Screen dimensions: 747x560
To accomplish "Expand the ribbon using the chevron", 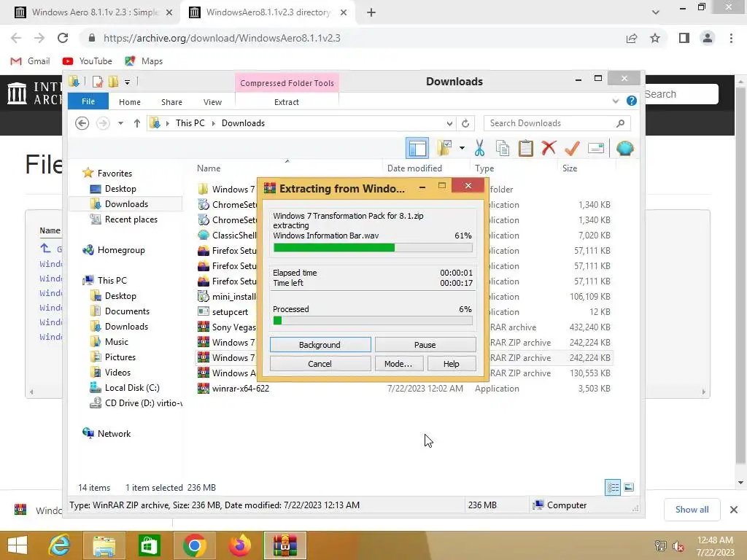I will [615, 101].
